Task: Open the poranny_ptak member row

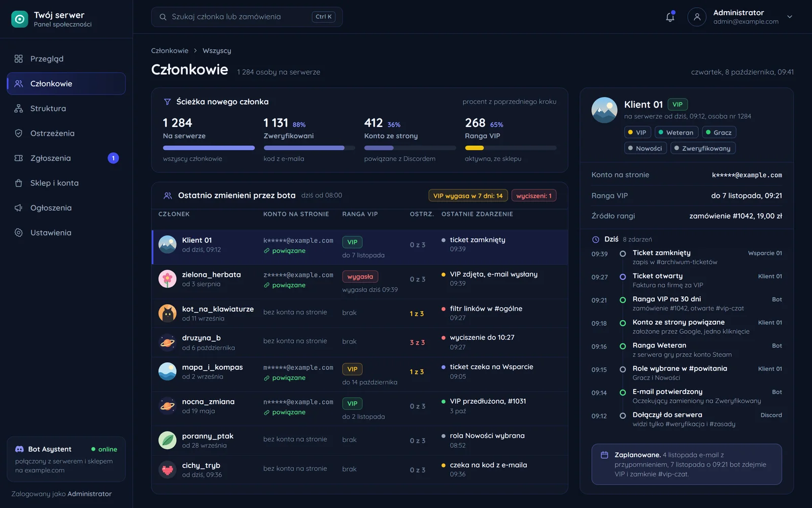Action: point(359,440)
